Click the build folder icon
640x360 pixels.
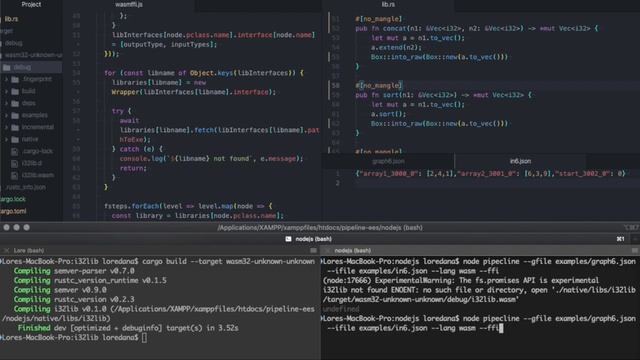[x=16, y=91]
